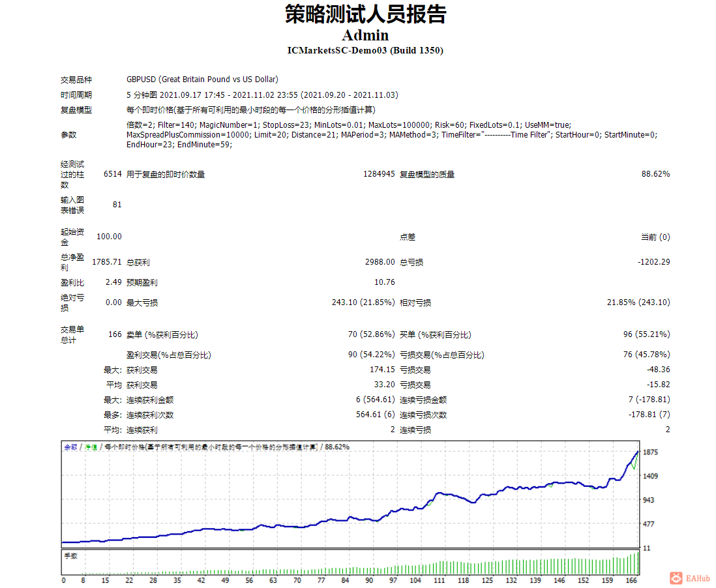Select the gross profit value 2988.00

point(380,262)
